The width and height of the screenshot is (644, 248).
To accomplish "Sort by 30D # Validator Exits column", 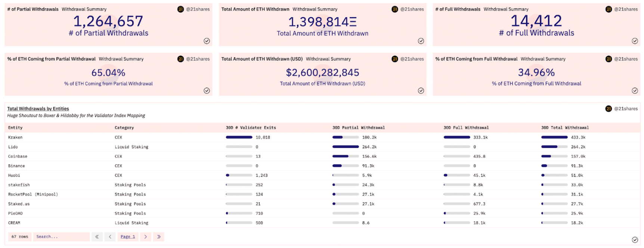I will coord(251,128).
